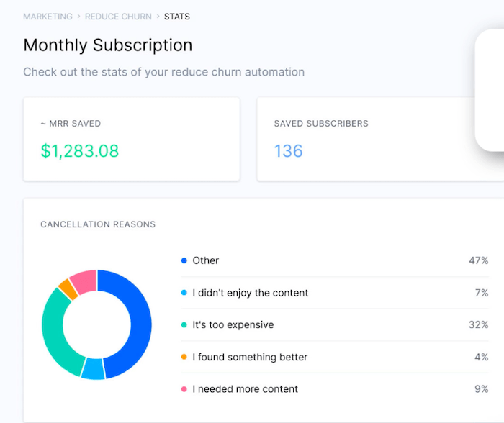Click the pink dot beside needed more content
Screen dimensions: 504x423
point(184,389)
